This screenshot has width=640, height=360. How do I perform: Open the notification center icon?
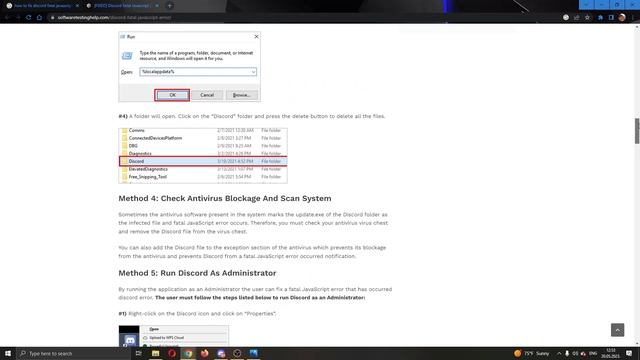pos(629,353)
